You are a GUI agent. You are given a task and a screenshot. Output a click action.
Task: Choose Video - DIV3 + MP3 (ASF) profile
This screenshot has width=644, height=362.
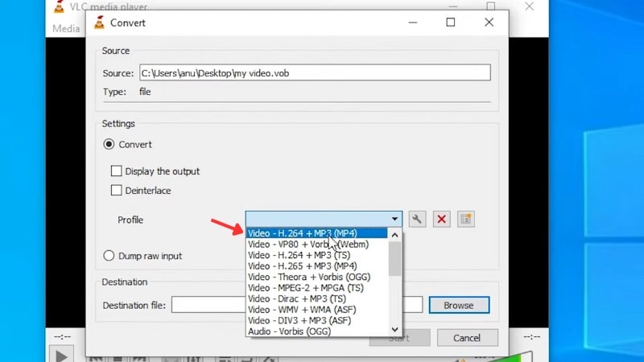point(316,320)
